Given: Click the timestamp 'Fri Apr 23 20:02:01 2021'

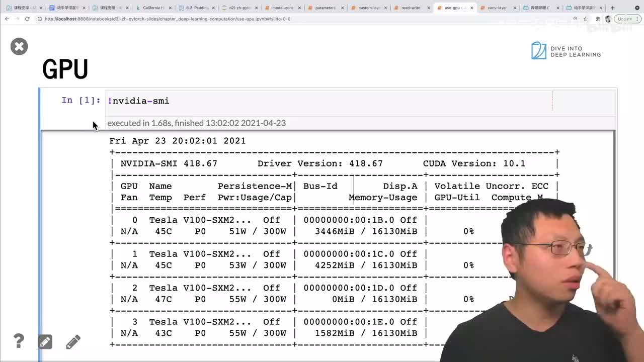Looking at the screenshot, I should pyautogui.click(x=178, y=141).
